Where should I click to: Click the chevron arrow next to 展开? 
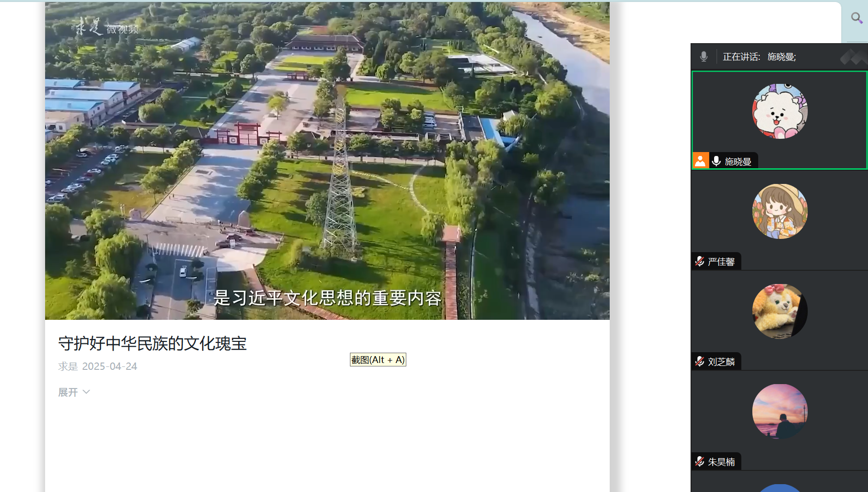point(86,392)
